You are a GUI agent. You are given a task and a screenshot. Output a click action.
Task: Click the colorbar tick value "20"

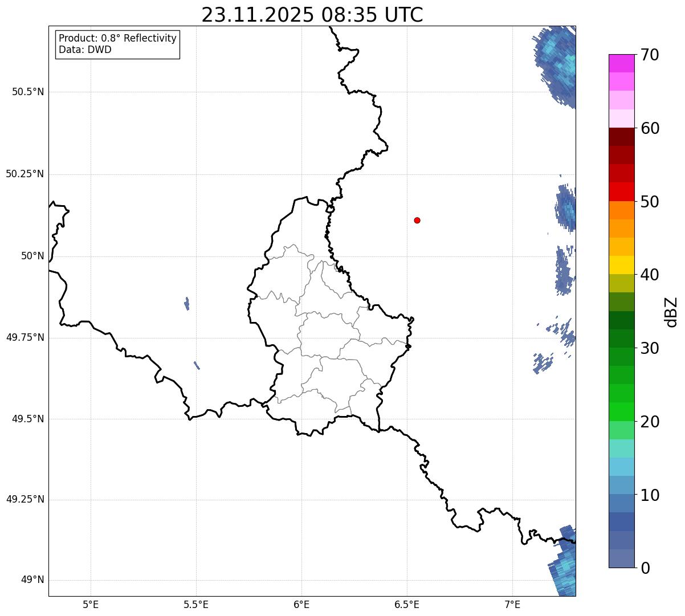pyautogui.click(x=650, y=422)
